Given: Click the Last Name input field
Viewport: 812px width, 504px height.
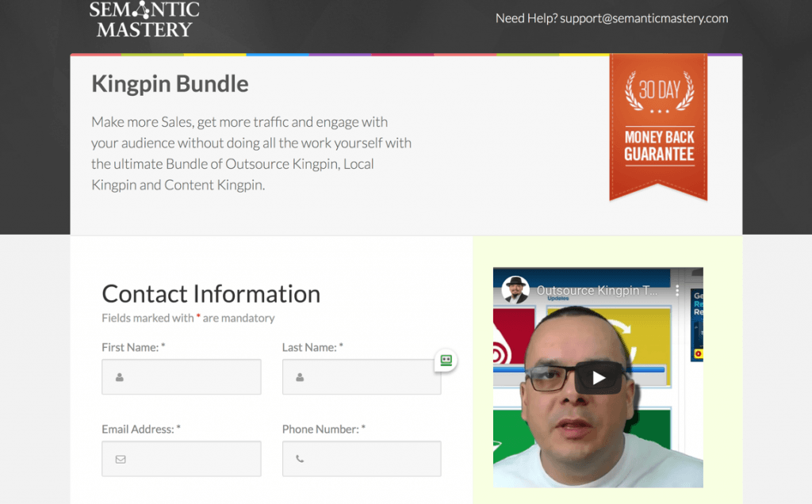Looking at the screenshot, I should coord(362,376).
